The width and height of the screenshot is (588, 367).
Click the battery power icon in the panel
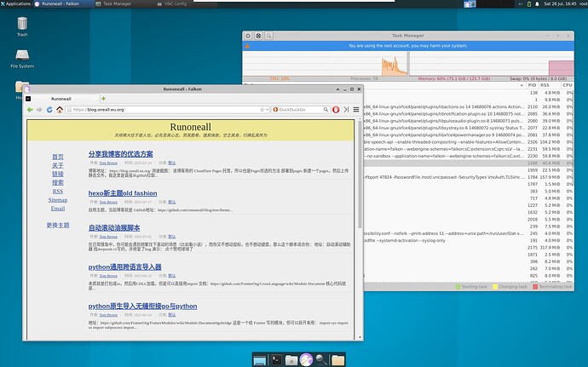point(529,3)
